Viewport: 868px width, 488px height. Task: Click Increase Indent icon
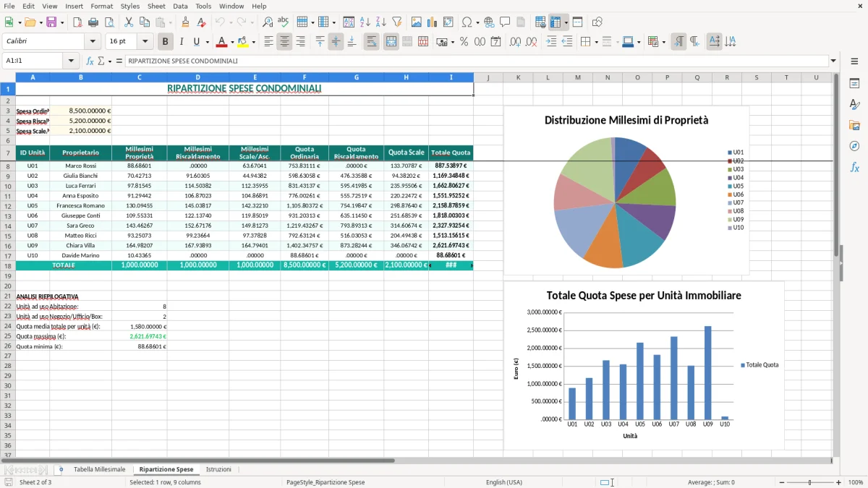[551, 42]
